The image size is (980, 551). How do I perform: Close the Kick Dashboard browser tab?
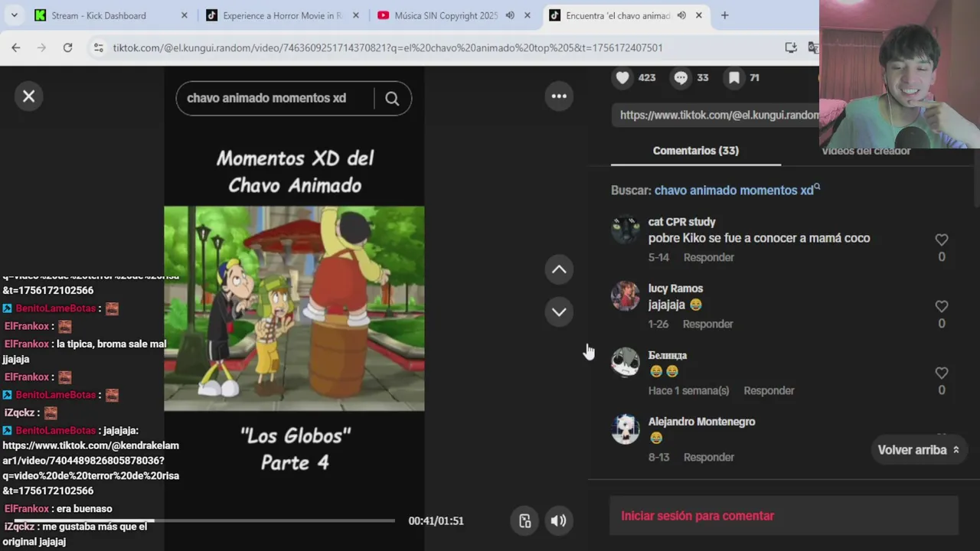[184, 15]
